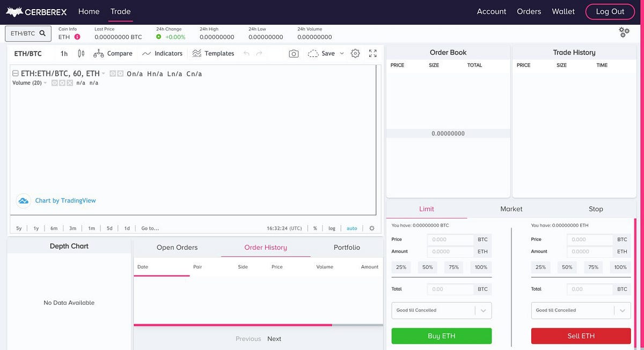
Task: Change the candlestick chart style
Action: pyautogui.click(x=81, y=53)
